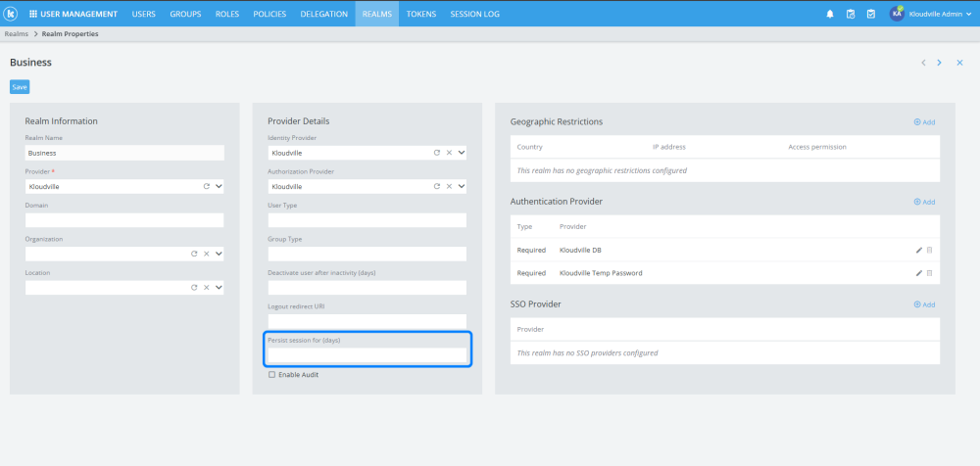The image size is (980, 466).
Task: Edit the Kloudville Temp Password provider
Action: pos(919,273)
